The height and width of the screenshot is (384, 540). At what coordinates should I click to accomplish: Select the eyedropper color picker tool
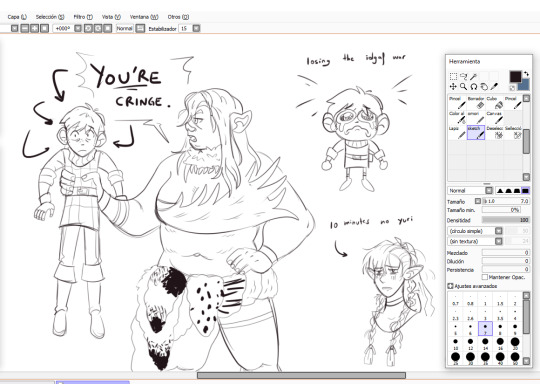point(494,86)
